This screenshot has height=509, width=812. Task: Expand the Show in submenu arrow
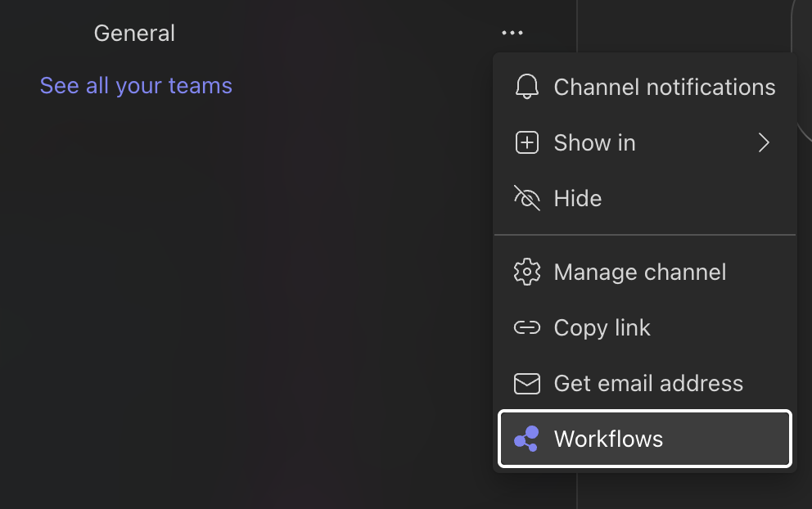coord(764,142)
